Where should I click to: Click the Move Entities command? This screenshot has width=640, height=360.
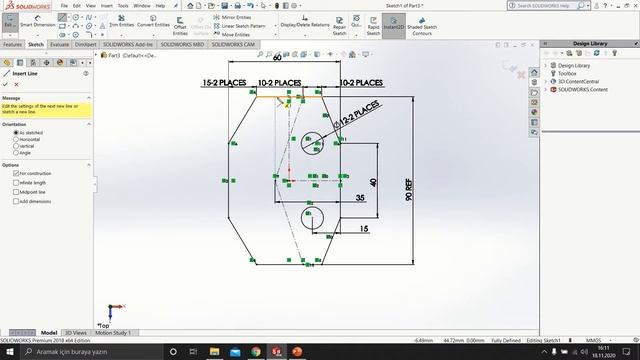[231, 35]
